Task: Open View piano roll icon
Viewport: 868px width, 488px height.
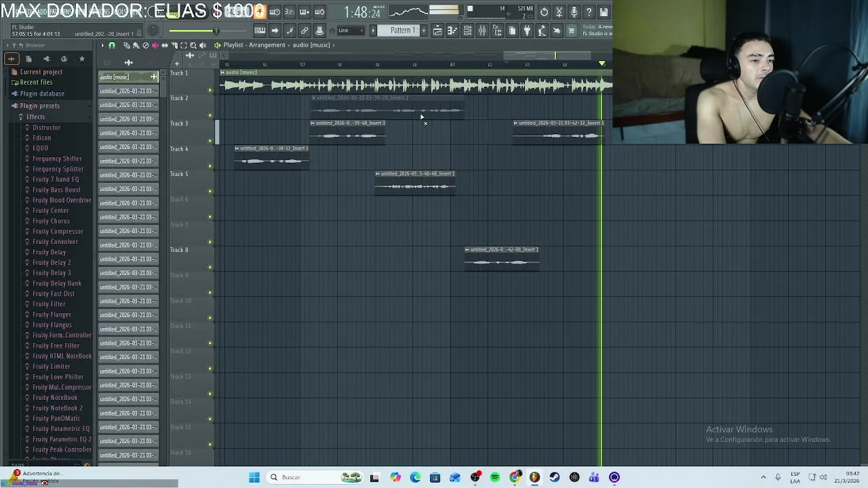Action: (x=452, y=30)
